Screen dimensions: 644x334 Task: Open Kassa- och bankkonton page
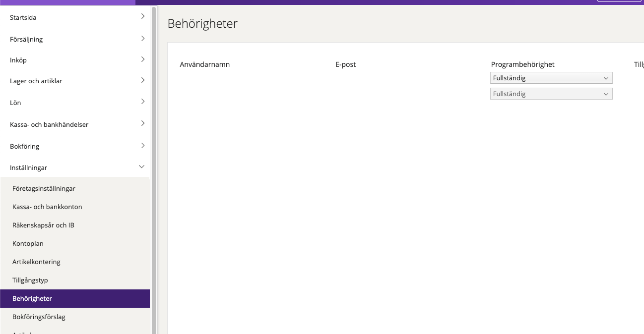click(47, 207)
